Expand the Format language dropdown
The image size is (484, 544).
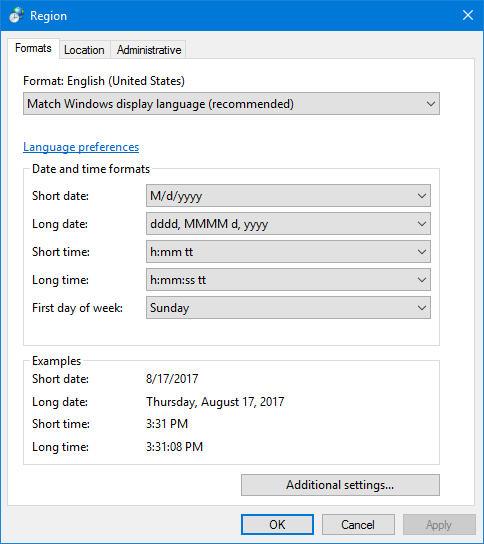pyautogui.click(x=231, y=104)
